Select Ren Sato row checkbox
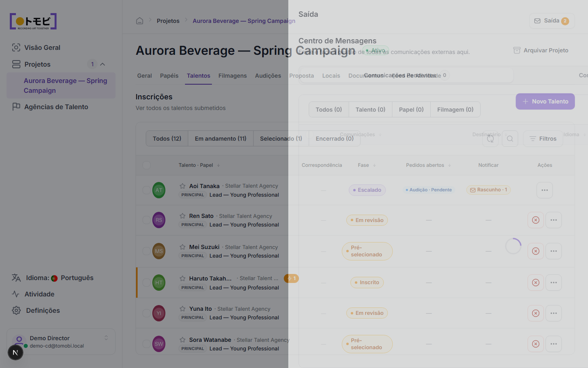Screen dimensions: 588x368 click(x=146, y=220)
